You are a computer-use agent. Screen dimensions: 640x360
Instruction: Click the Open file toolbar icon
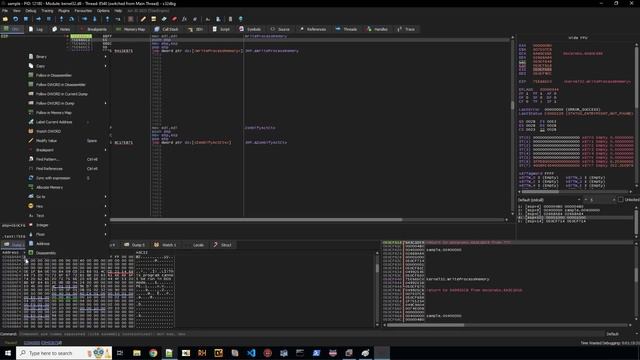pyautogui.click(x=5, y=19)
